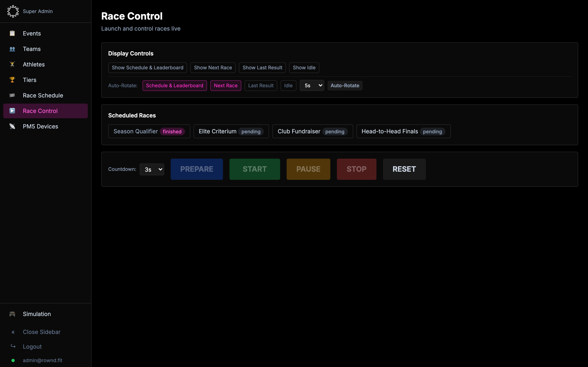
Task: Click the RESET button
Action: tap(404, 169)
